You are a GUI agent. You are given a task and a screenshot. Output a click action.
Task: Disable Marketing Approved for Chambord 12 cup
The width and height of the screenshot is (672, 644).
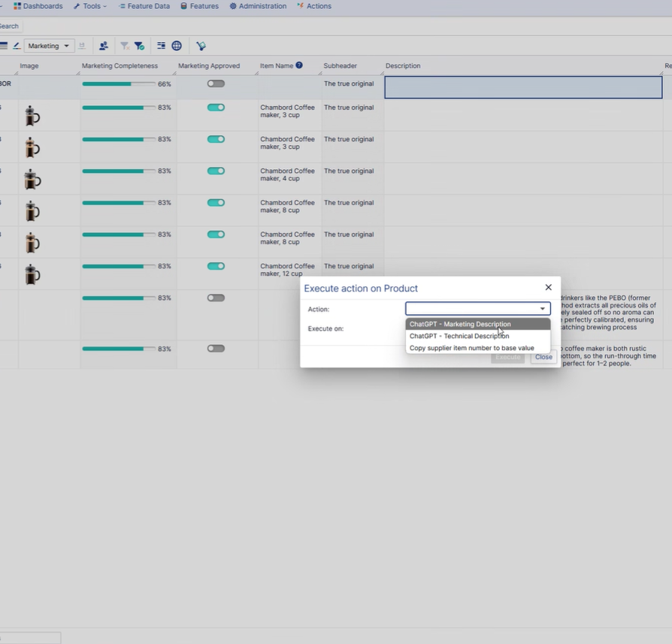pos(216,266)
